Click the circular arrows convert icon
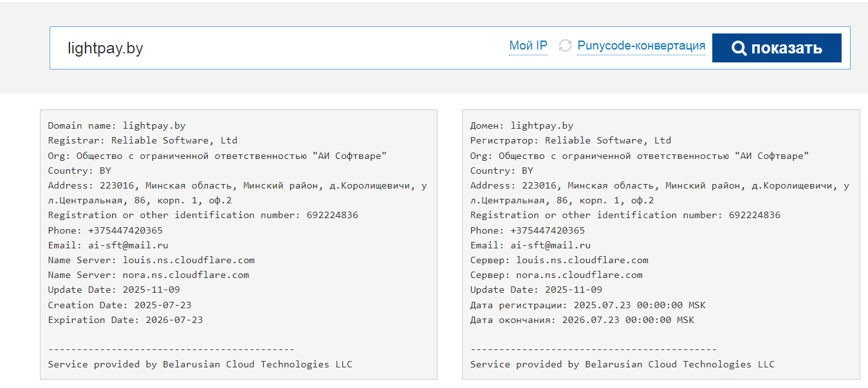 point(565,46)
